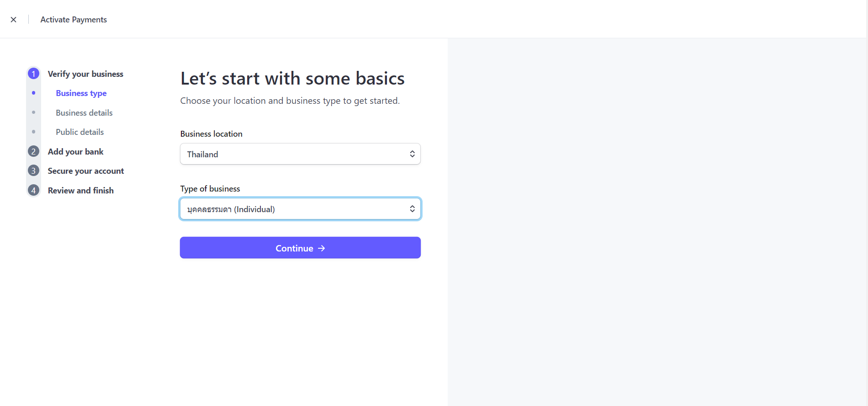This screenshot has width=868, height=406.
Task: Click the step 4 number badge
Action: pos(33,190)
